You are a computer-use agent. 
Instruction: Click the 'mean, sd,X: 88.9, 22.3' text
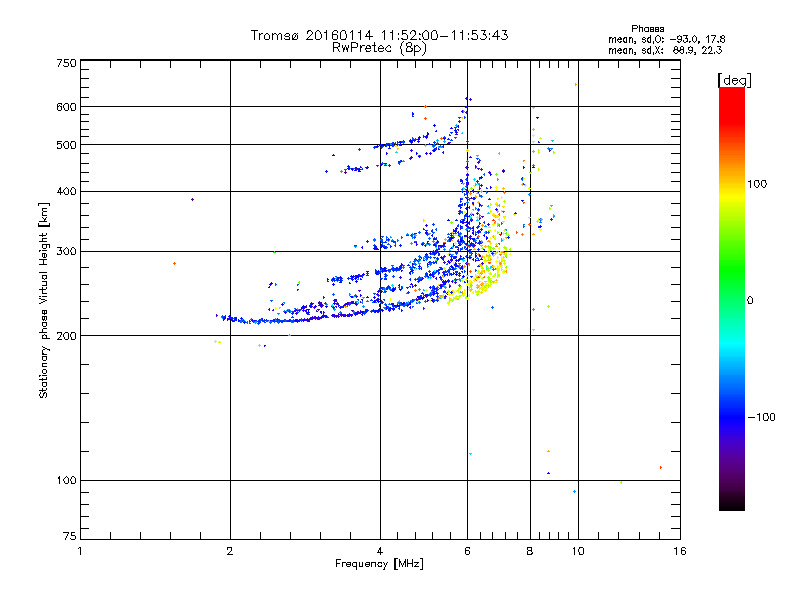pyautogui.click(x=665, y=50)
